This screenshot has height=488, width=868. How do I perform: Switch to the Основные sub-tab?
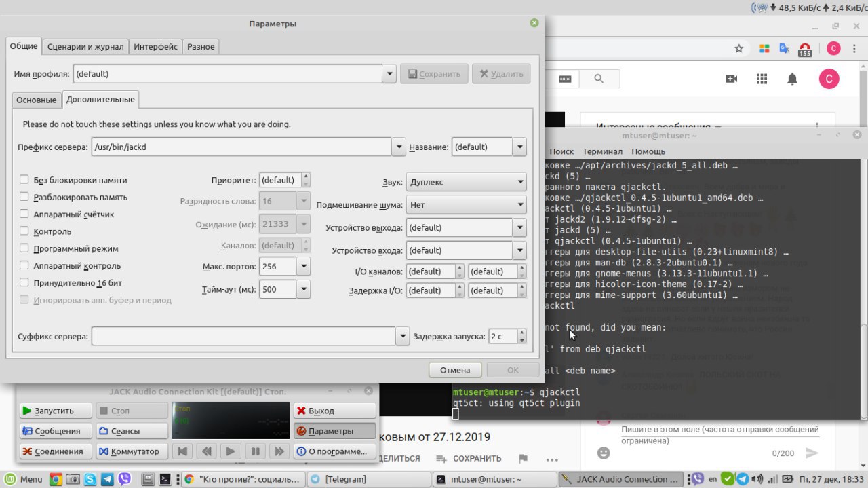(x=37, y=100)
